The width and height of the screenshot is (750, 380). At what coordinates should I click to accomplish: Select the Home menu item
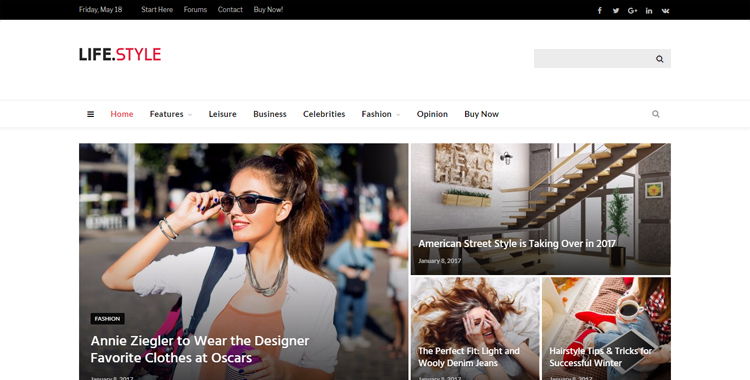click(x=122, y=114)
